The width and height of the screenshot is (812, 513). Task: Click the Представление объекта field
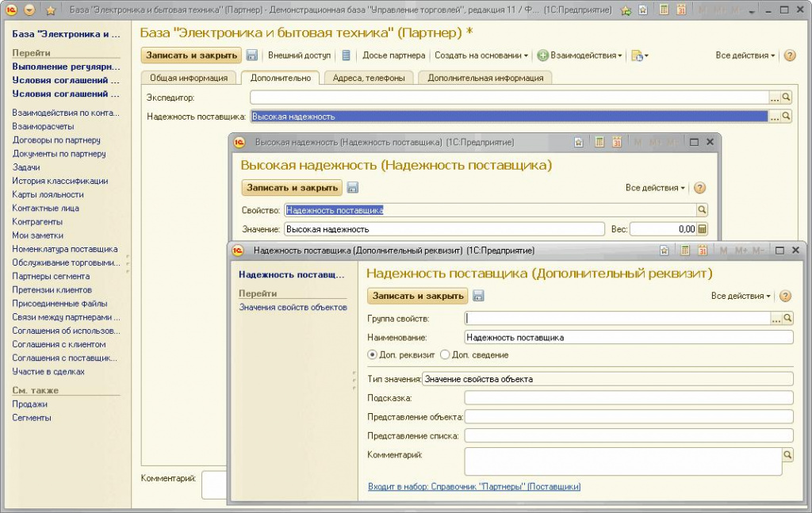pyautogui.click(x=629, y=417)
